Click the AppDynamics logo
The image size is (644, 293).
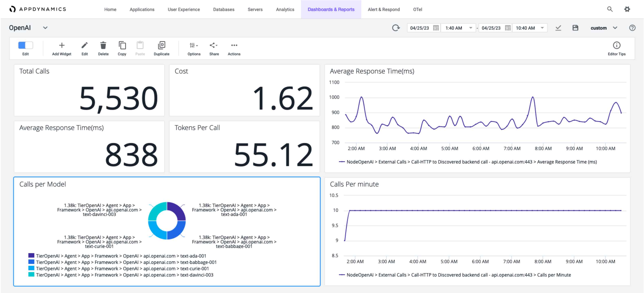tap(38, 9)
